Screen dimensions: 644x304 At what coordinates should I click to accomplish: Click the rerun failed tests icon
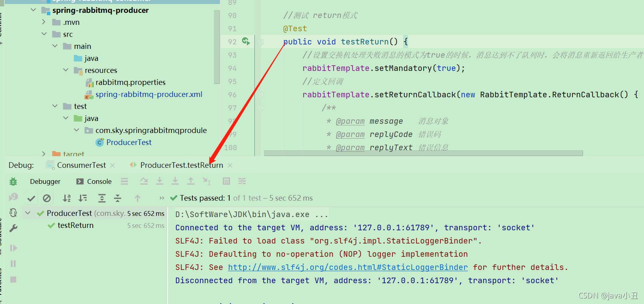[x=13, y=197]
